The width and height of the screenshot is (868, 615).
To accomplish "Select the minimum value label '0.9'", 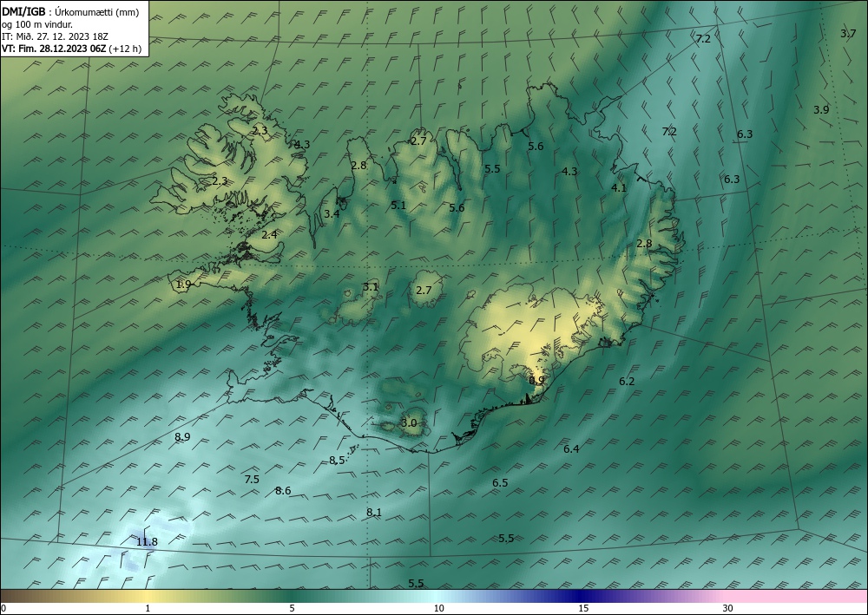I will point(536,381).
